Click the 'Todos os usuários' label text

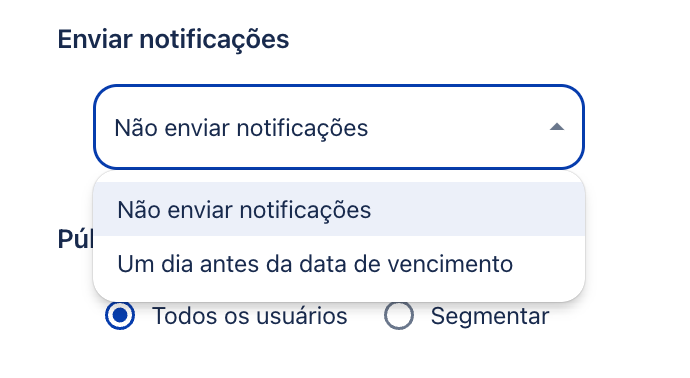(x=250, y=316)
